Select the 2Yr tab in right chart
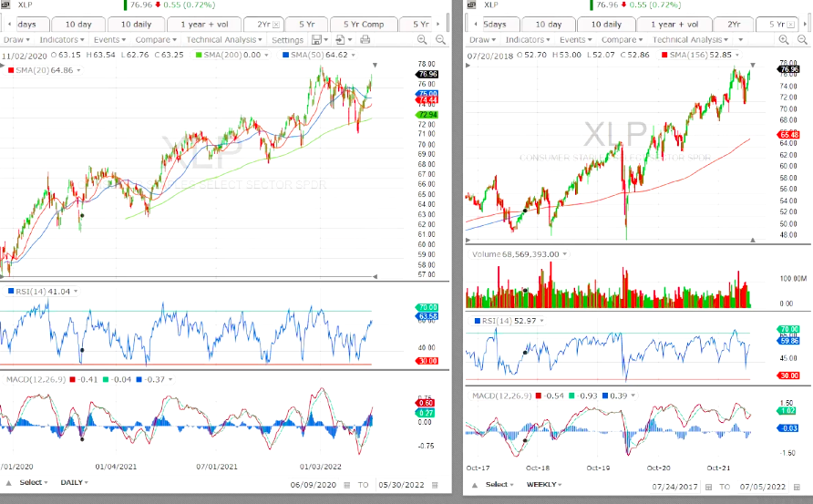Screen dimensions: 813x504 734,25
